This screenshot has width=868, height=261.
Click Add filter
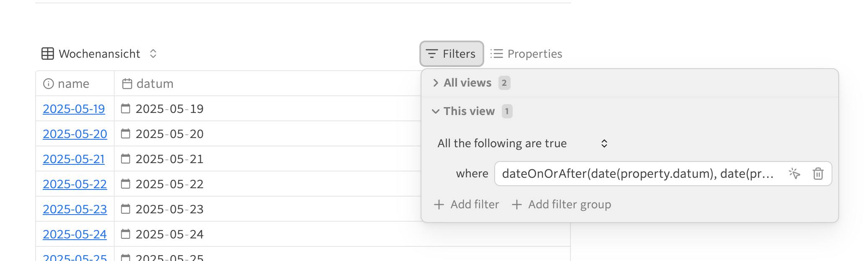pos(467,205)
